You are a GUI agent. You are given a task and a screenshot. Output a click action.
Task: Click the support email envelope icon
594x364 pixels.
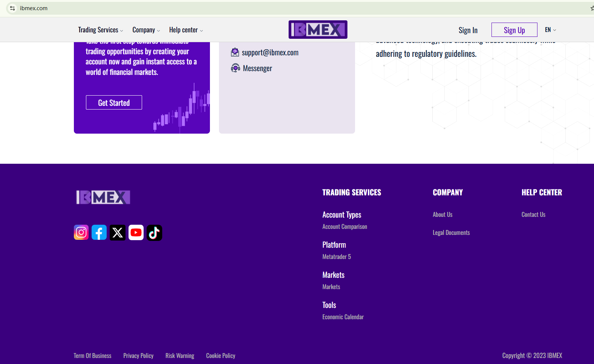pos(235,52)
